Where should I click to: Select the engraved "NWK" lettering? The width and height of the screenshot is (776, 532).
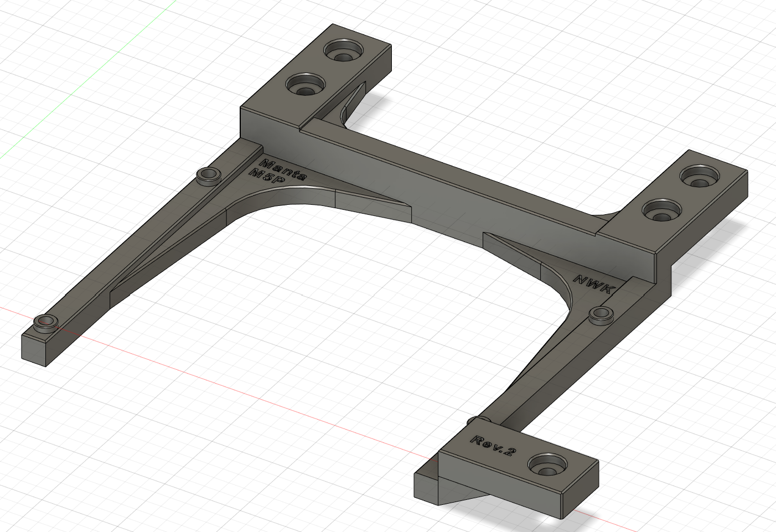pos(595,285)
